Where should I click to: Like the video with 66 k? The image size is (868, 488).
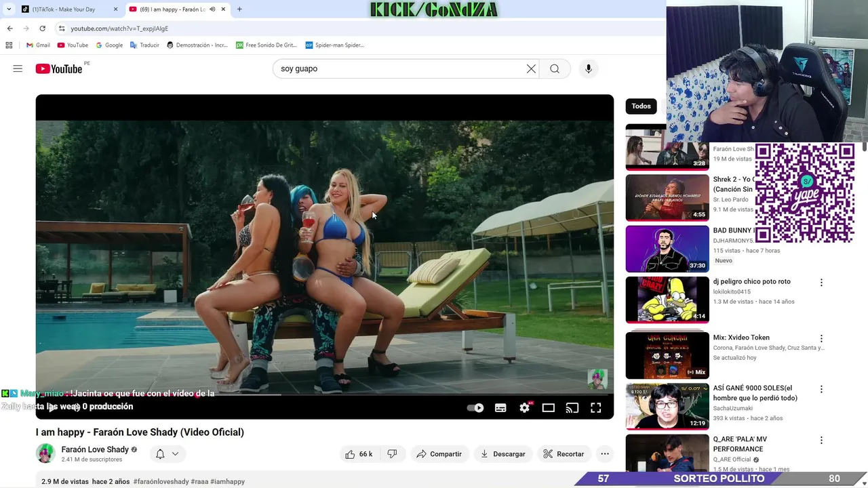(x=359, y=454)
